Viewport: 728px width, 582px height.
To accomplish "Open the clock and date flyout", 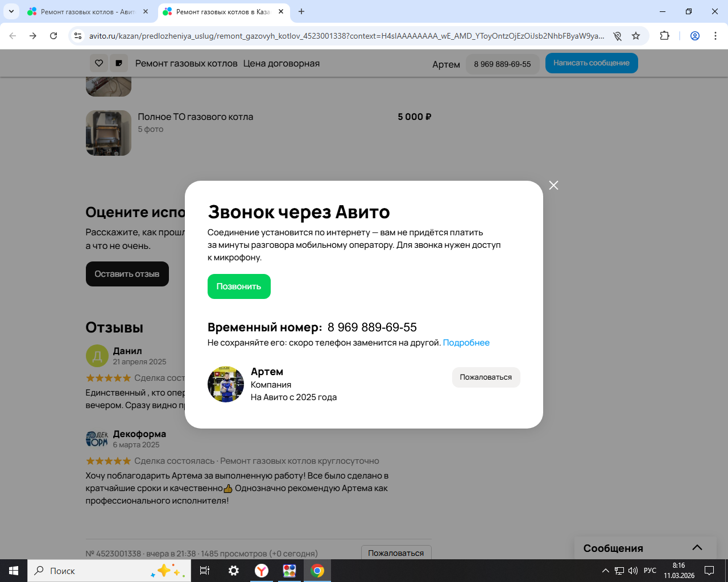I will click(679, 571).
